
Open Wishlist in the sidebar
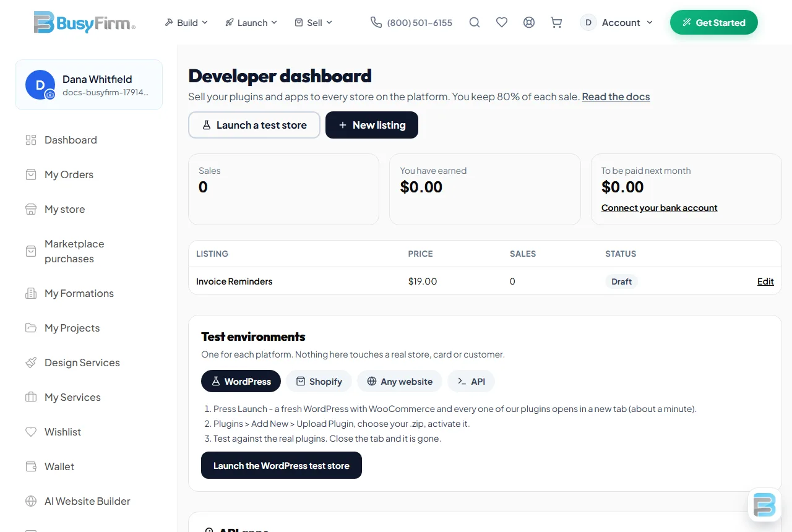(x=88, y=432)
